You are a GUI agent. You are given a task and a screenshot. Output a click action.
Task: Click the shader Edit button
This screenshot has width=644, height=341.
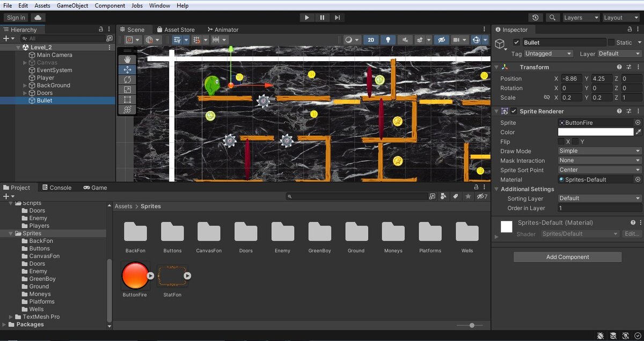pyautogui.click(x=632, y=234)
